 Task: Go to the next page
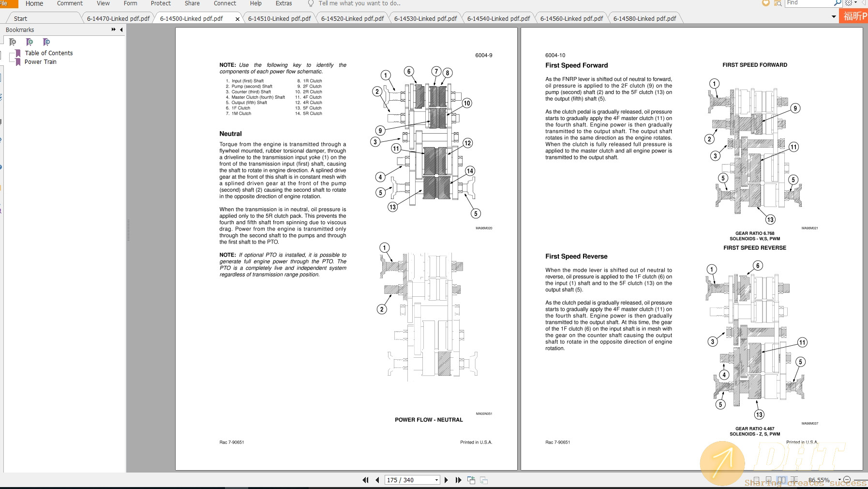(x=446, y=479)
